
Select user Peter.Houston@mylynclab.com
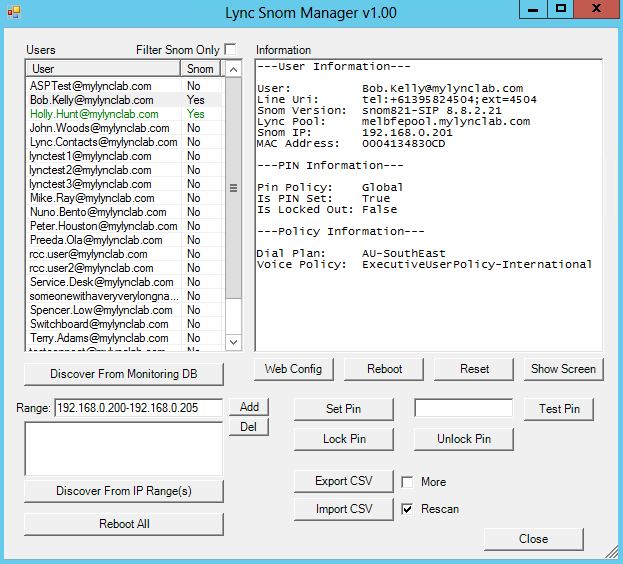tap(125, 226)
